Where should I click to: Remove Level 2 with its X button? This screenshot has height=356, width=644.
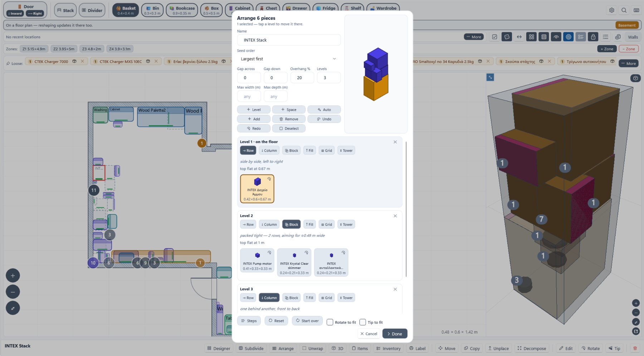click(x=395, y=216)
